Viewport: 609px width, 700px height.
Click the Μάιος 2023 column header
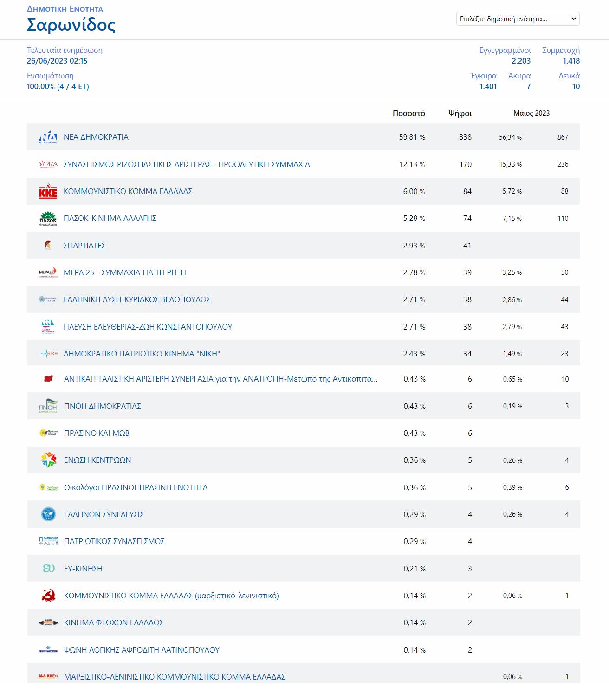tap(531, 113)
